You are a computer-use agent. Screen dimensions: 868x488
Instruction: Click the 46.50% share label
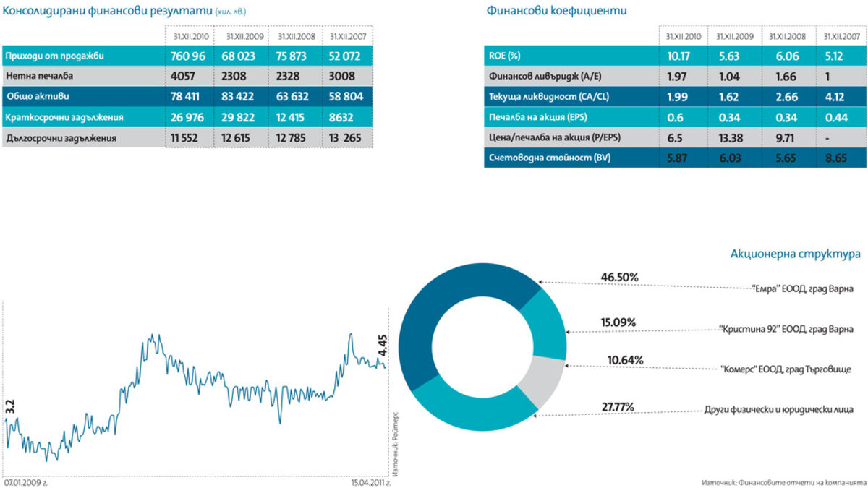pyautogui.click(x=620, y=277)
